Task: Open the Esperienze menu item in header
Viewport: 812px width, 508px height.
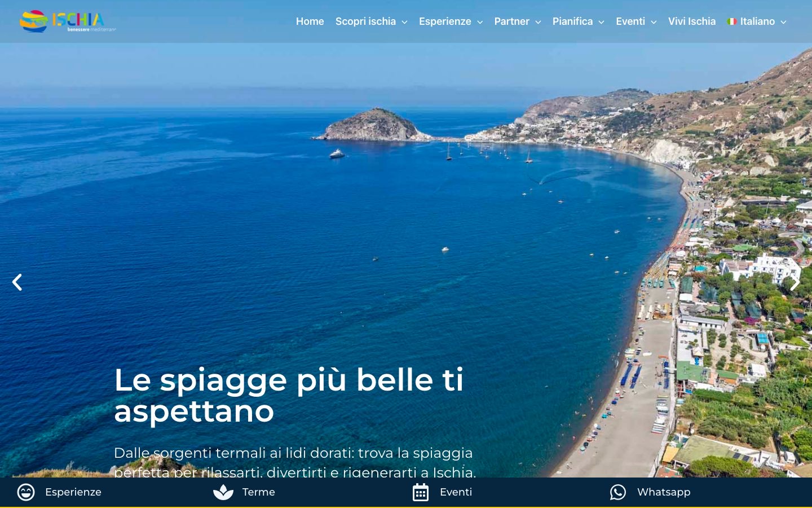Action: tap(445, 21)
